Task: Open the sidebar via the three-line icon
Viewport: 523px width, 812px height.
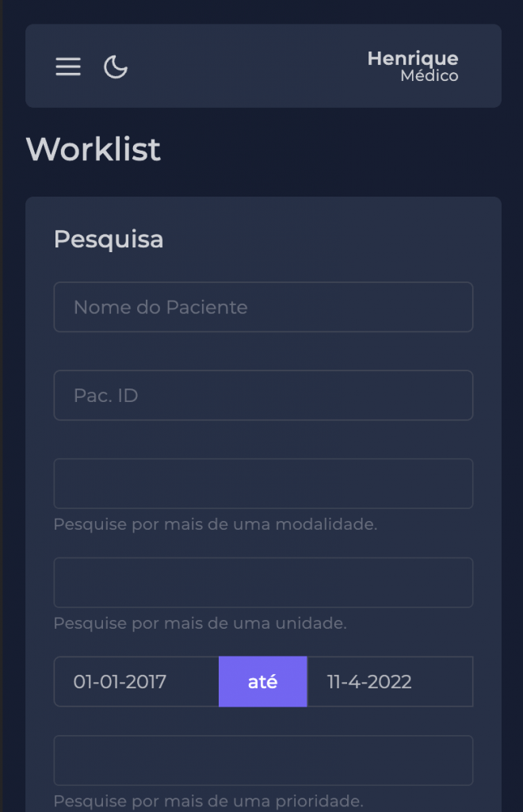Action: 68,67
